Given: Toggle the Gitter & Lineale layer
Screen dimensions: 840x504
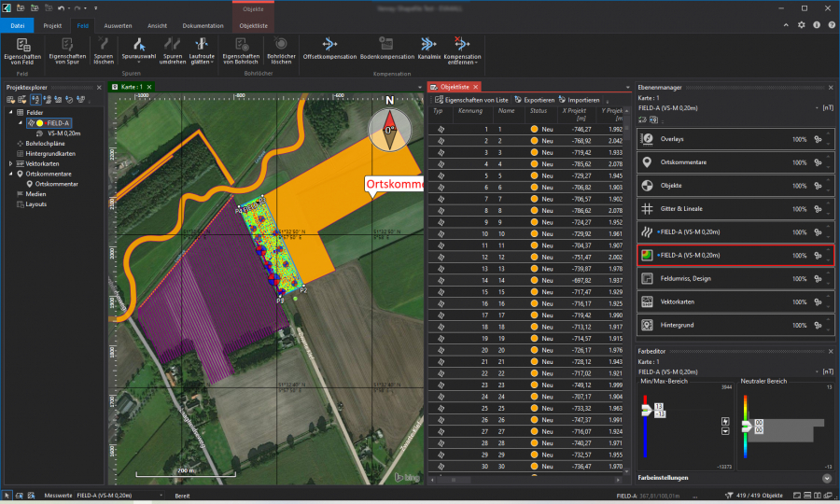Looking at the screenshot, I should [x=649, y=208].
